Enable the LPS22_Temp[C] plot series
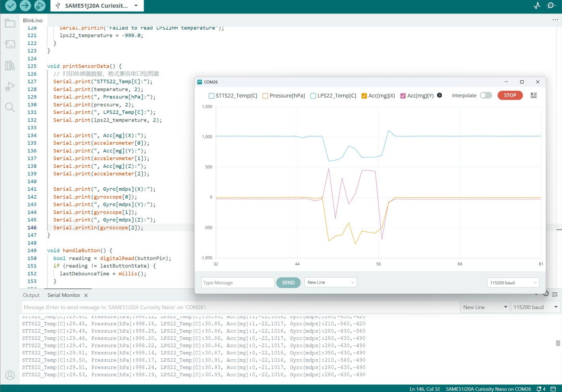The width and height of the screenshot is (562, 392). (313, 96)
